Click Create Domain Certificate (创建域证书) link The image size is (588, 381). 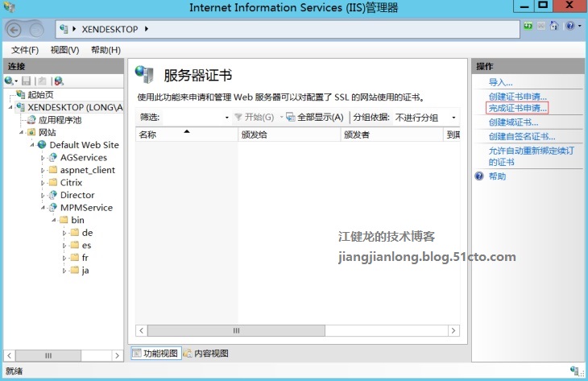(513, 122)
